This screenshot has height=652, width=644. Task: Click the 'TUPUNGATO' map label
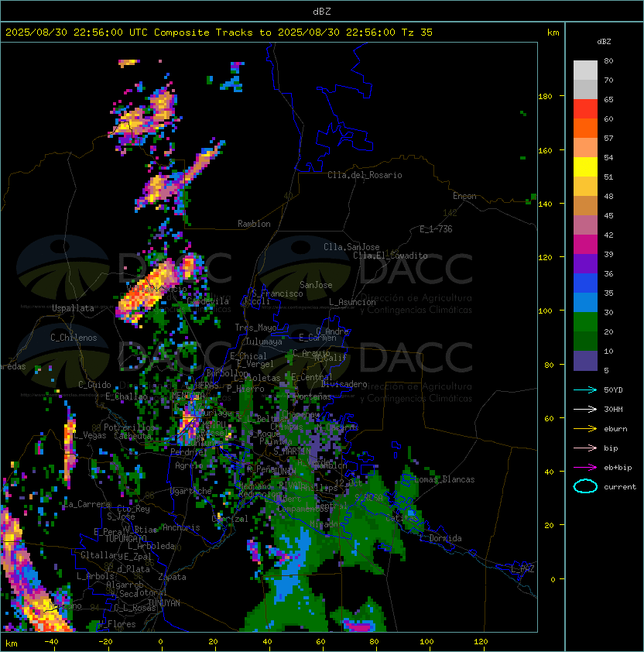tap(125, 539)
